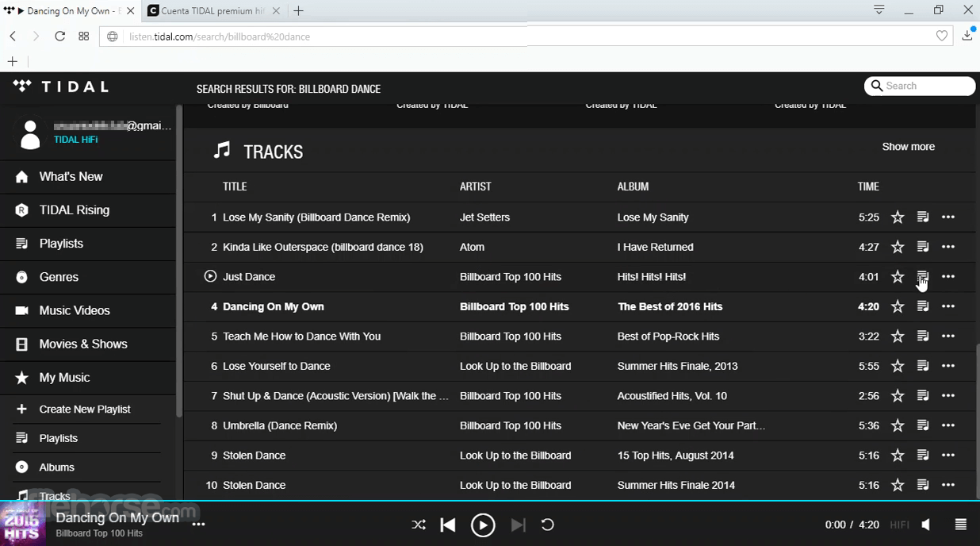The width and height of the screenshot is (980, 546).
Task: Click the TIDAL logo
Action: (x=61, y=87)
